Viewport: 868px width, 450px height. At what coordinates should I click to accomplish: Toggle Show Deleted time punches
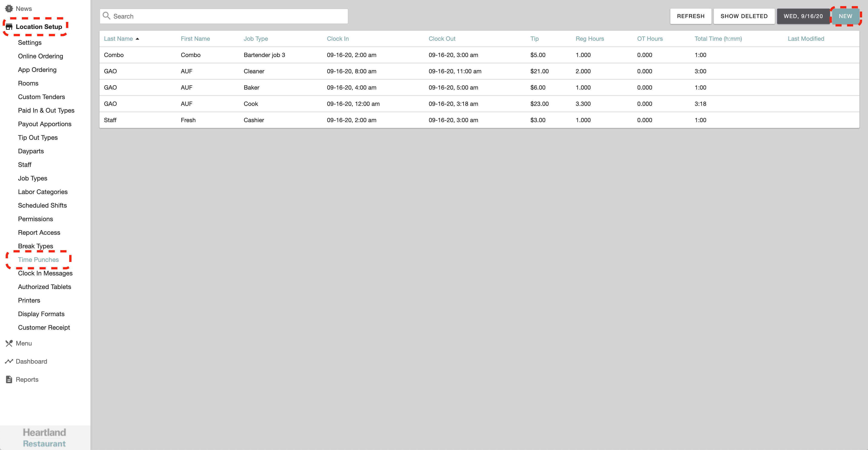[744, 16]
